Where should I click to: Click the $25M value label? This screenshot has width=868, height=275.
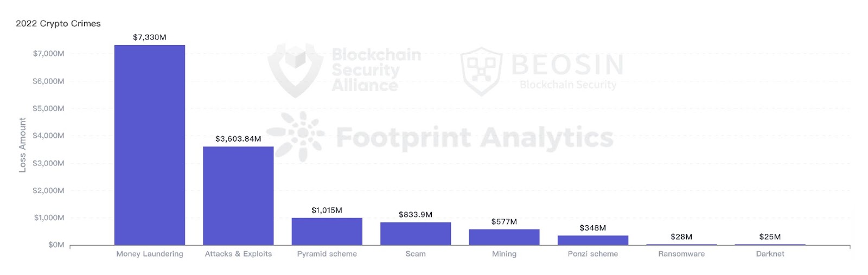click(x=770, y=236)
